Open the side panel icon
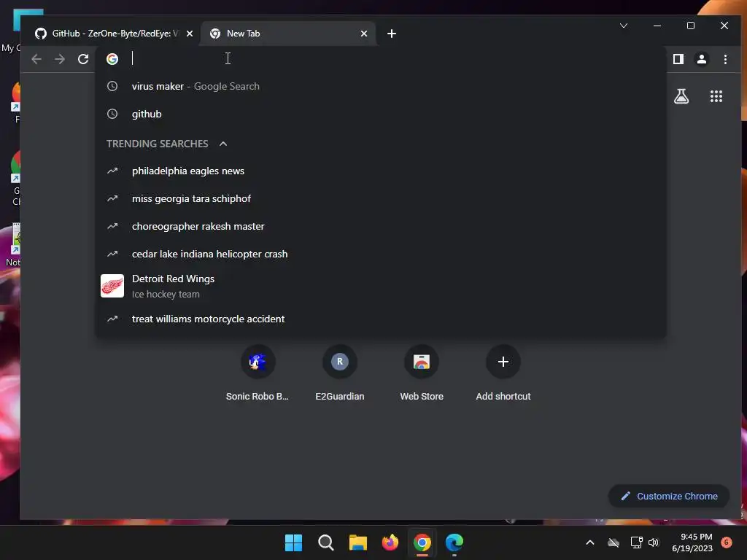Viewport: 747px width, 560px height. tap(678, 59)
